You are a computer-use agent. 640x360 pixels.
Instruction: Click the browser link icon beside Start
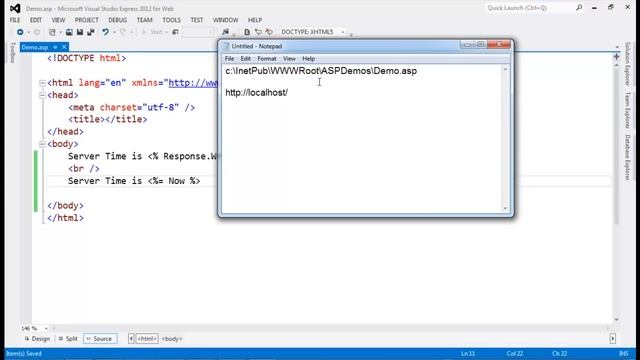coord(175,32)
